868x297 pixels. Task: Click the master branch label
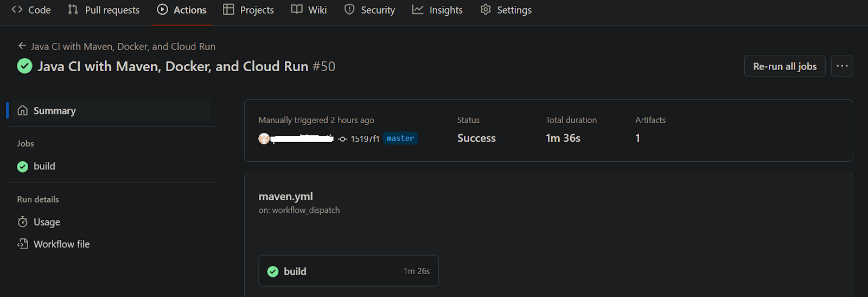400,138
